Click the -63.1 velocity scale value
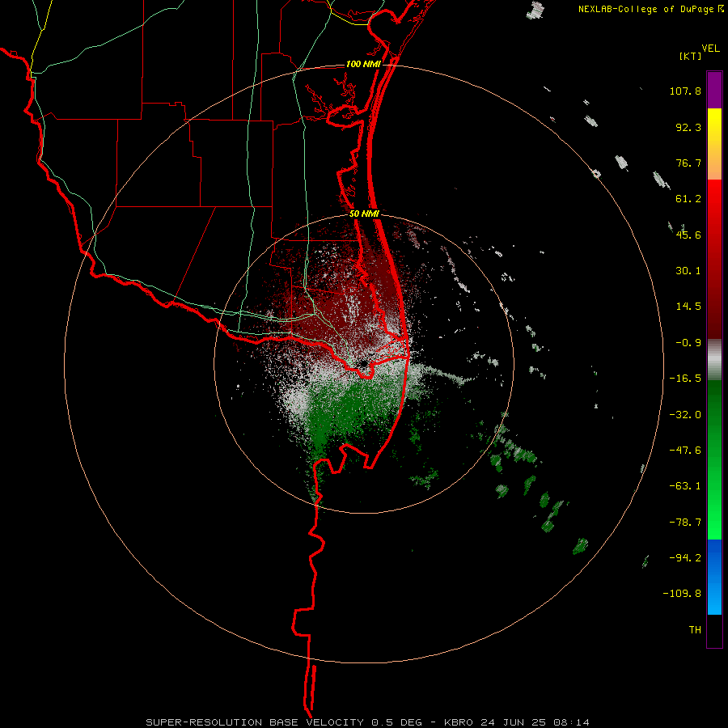This screenshot has height=728, width=728. point(685,486)
